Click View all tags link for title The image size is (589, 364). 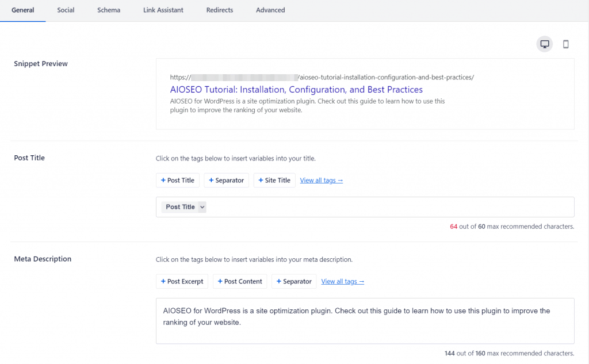[322, 181]
